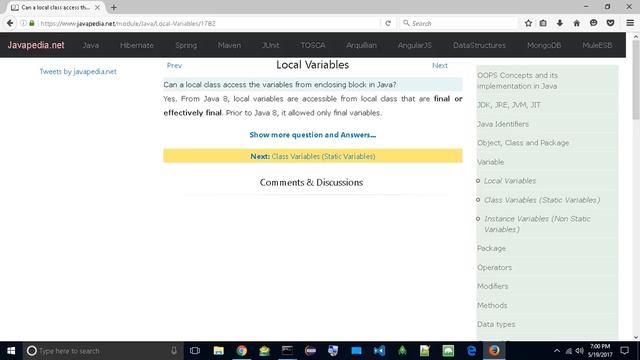Reload the page with the refresh icon
The height and width of the screenshot is (360, 640).
pyautogui.click(x=388, y=23)
